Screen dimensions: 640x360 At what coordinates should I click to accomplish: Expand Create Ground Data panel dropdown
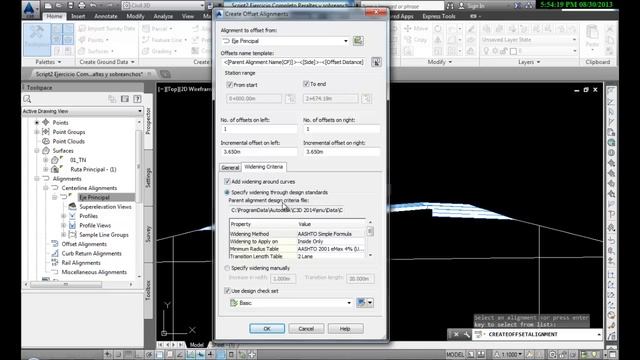click(x=107, y=62)
